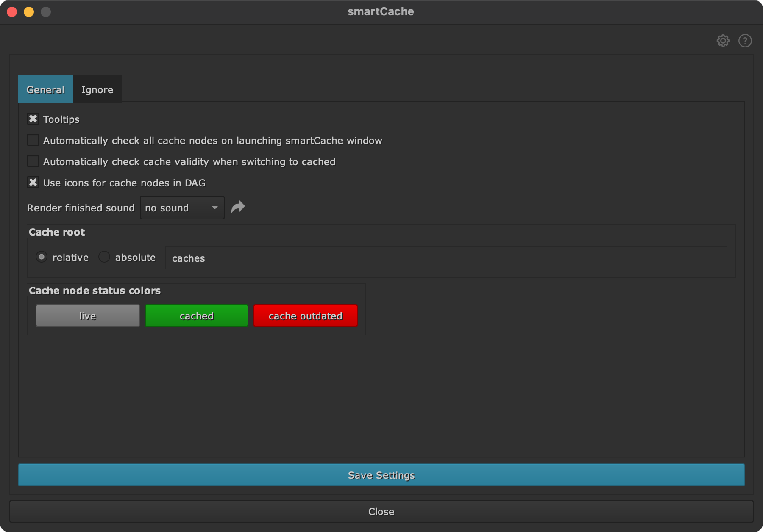Close window with red title bar button
The height and width of the screenshot is (532, 763).
(x=12, y=12)
